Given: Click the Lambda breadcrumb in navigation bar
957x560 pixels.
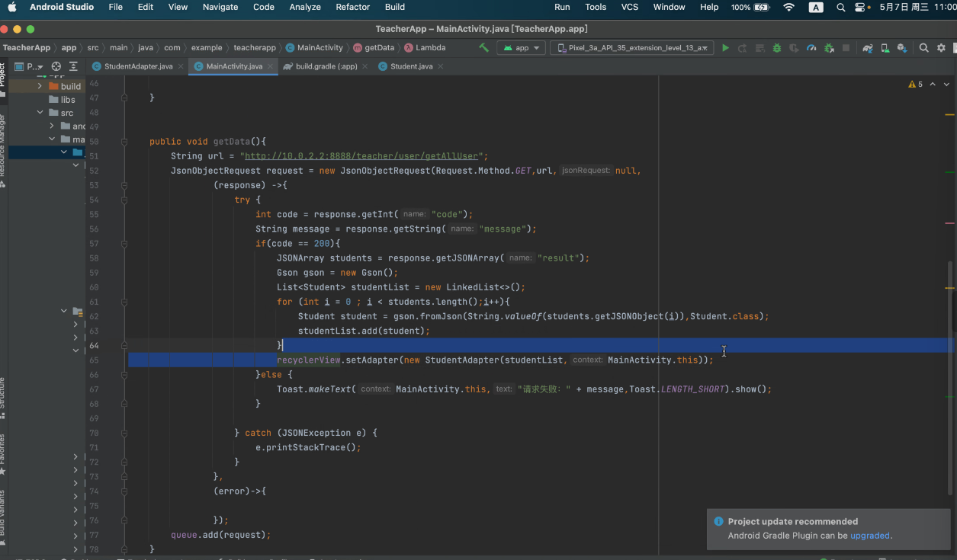Looking at the screenshot, I should point(425,47).
